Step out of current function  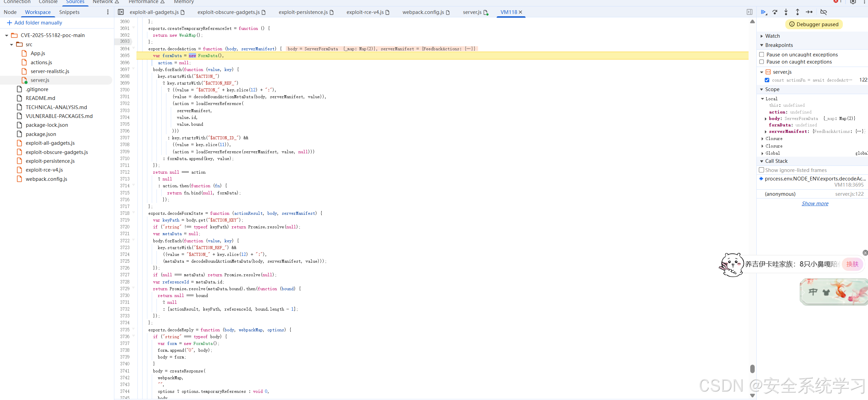tap(797, 12)
